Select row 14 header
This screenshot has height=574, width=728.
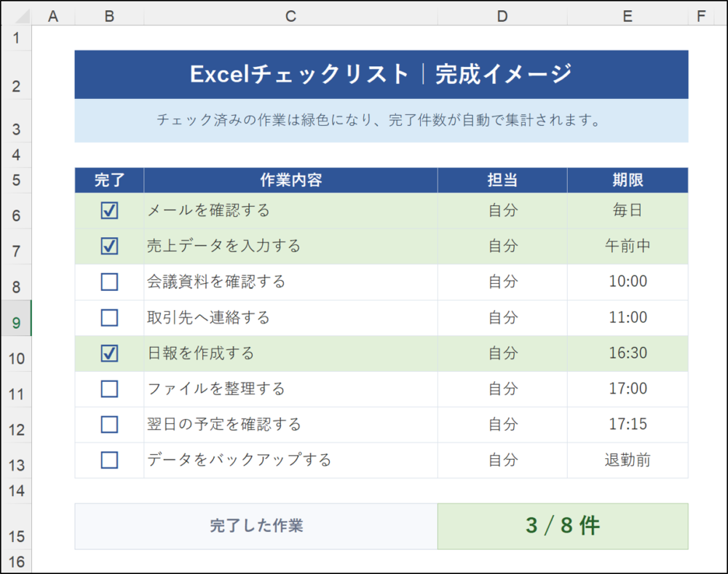click(16, 490)
